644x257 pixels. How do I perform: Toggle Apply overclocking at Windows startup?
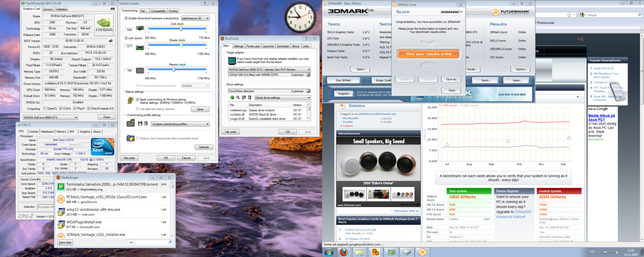click(x=137, y=99)
